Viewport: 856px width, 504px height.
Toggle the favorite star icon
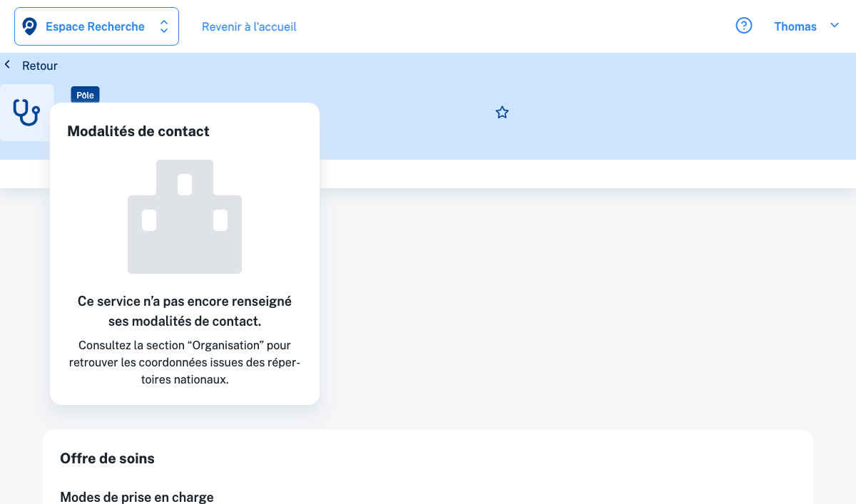point(502,113)
